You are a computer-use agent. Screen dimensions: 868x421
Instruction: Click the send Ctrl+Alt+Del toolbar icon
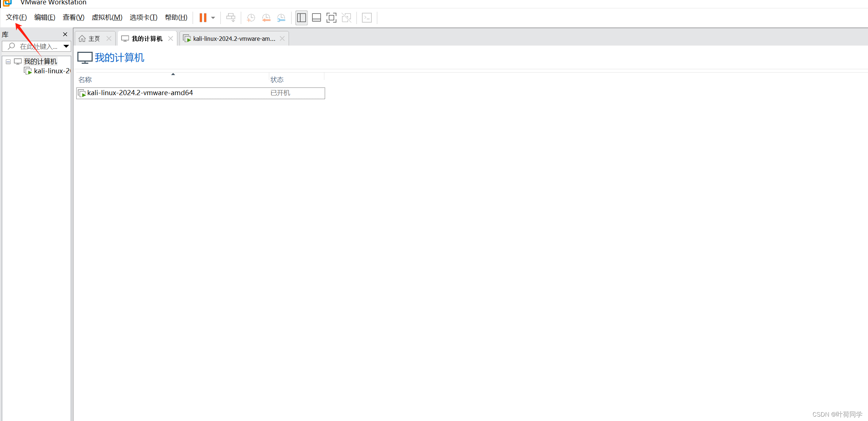pyautogui.click(x=231, y=17)
